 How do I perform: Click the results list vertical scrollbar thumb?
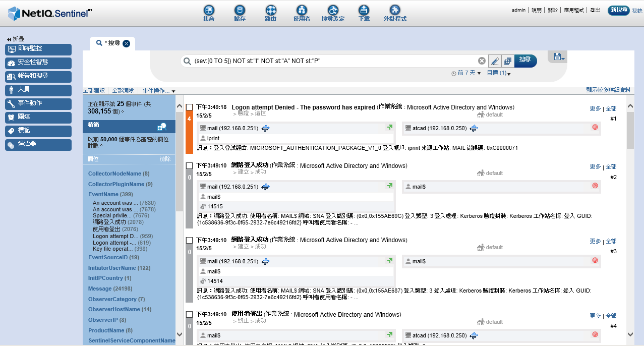pos(630,130)
